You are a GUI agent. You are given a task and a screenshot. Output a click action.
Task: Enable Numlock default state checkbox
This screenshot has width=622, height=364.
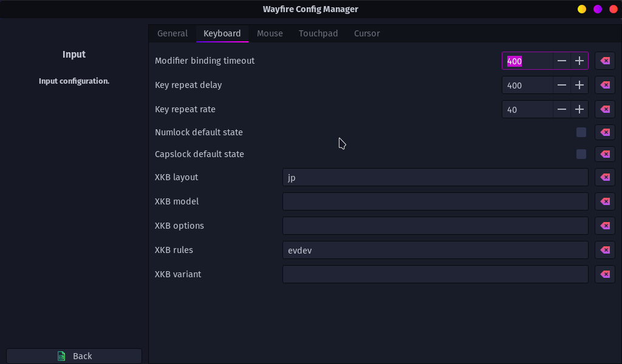pos(581,132)
